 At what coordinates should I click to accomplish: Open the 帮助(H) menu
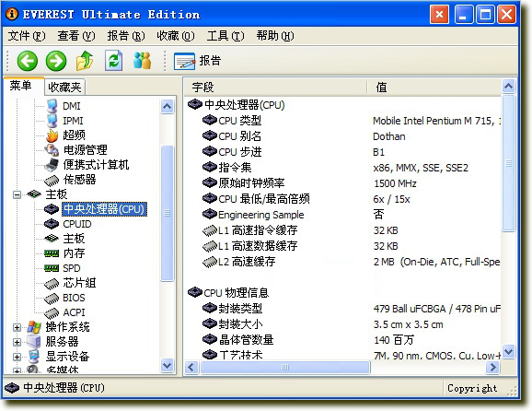(275, 36)
